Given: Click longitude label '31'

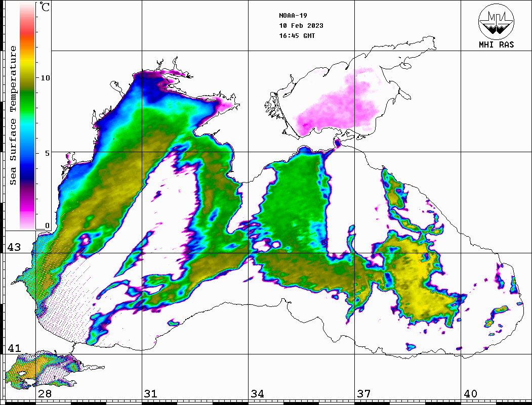Looking at the screenshot, I should tap(151, 393).
